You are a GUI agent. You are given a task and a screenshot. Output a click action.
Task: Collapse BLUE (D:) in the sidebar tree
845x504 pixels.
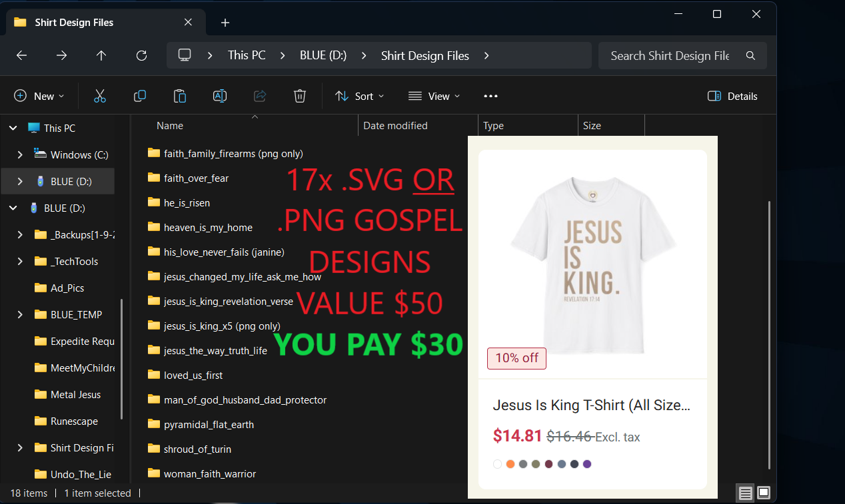coord(13,208)
